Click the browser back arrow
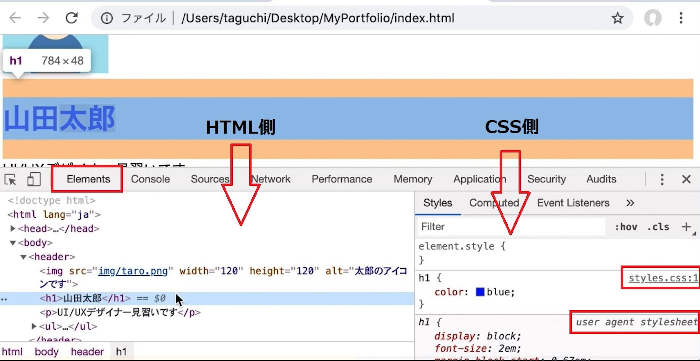The height and width of the screenshot is (361, 700). point(15,18)
